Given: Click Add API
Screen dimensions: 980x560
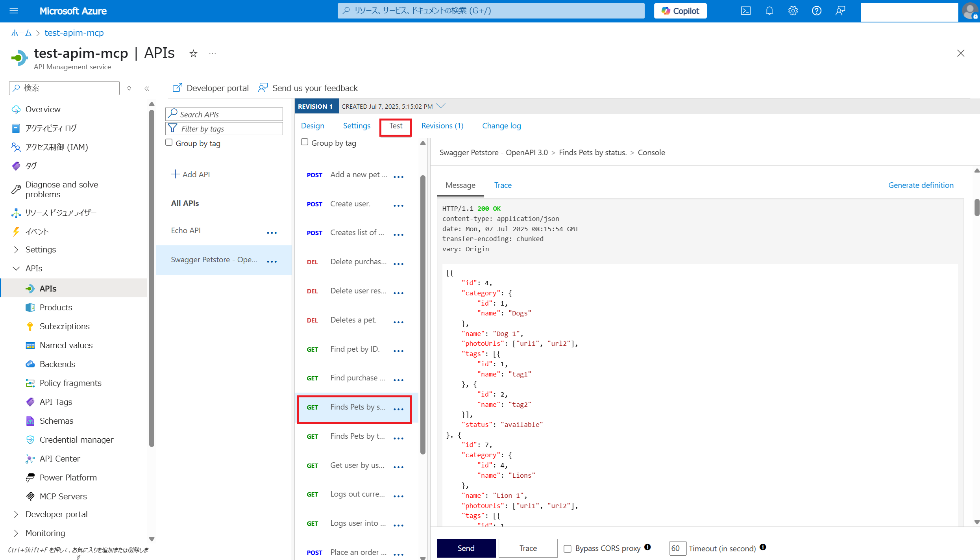Looking at the screenshot, I should click(x=190, y=174).
